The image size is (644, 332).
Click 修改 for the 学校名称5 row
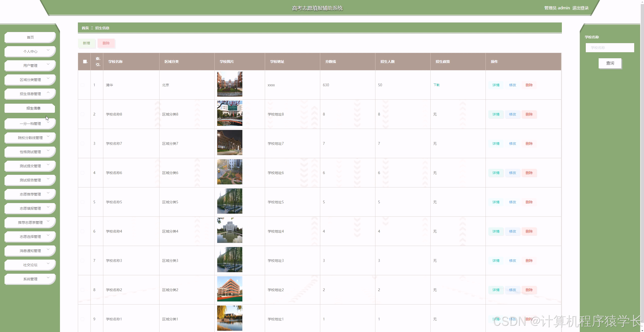[x=512, y=202]
